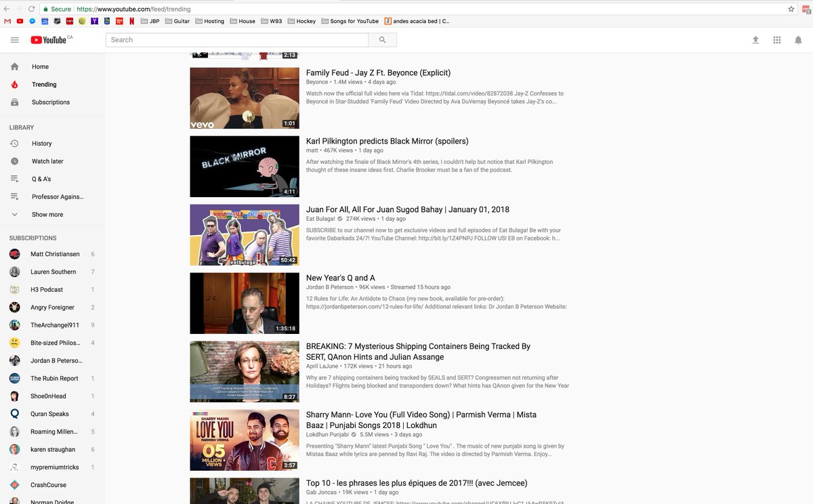Play the Juan For All video thumbnail

(x=245, y=235)
